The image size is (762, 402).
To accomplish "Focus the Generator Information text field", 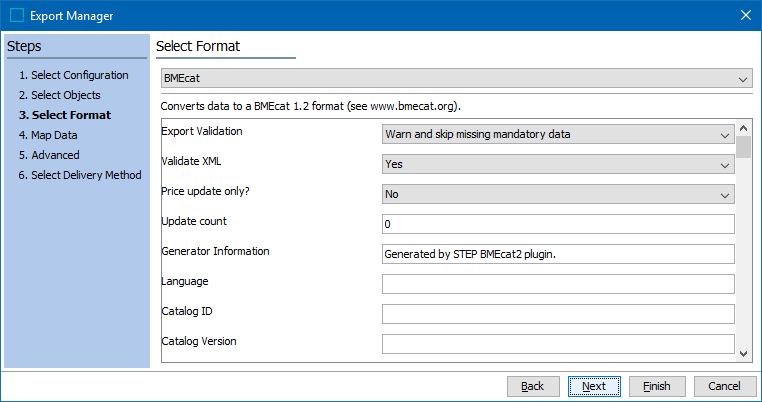I will pos(558,254).
